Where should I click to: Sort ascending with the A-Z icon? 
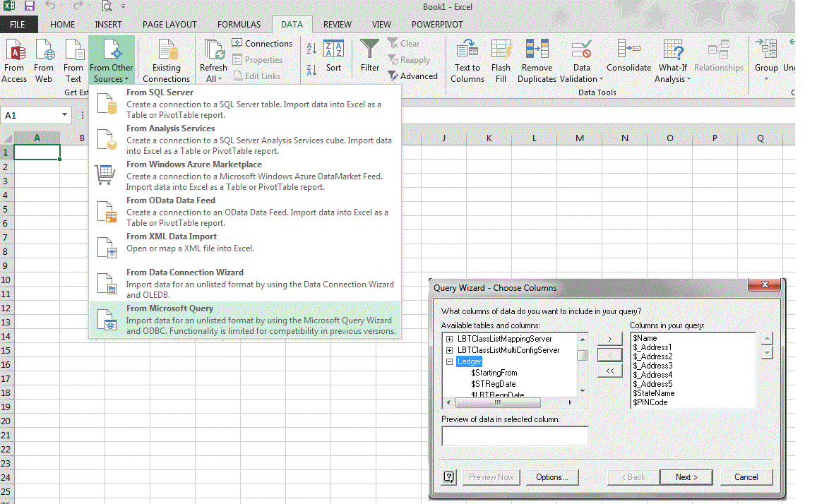click(x=311, y=48)
